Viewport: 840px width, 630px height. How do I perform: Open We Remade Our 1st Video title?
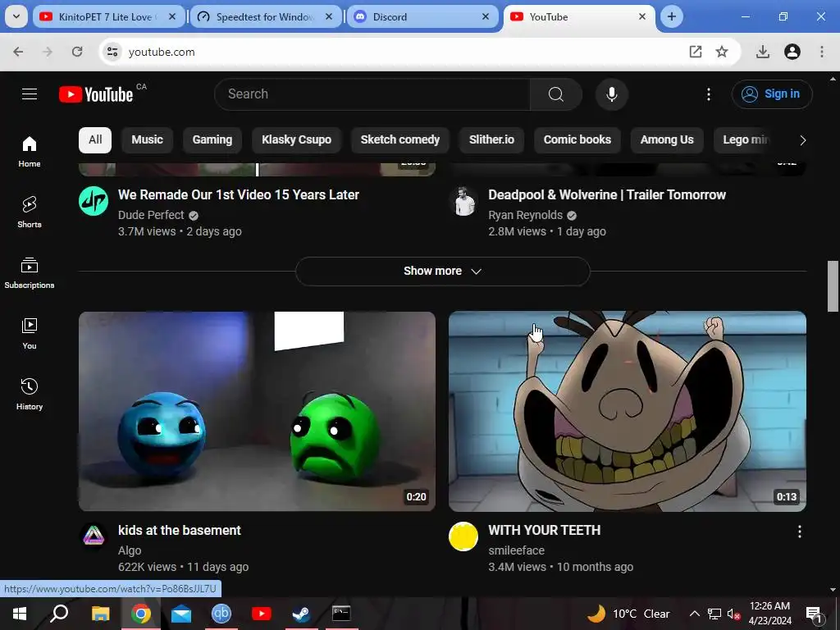[239, 194]
